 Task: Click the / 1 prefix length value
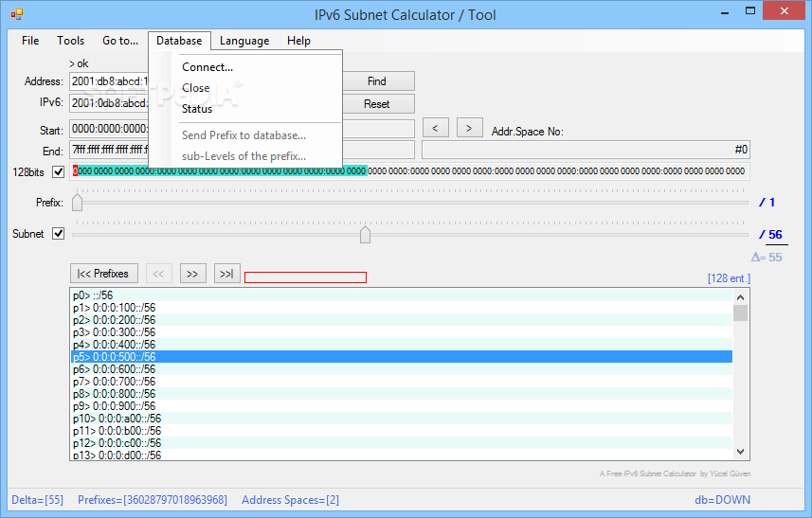click(767, 203)
